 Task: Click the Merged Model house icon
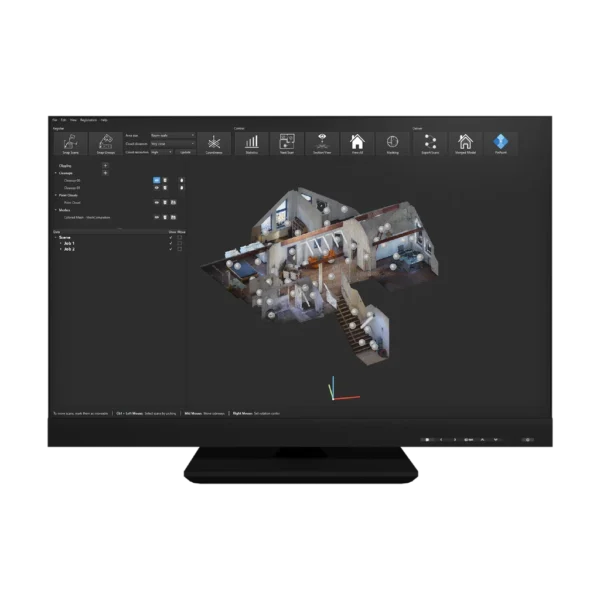465,143
